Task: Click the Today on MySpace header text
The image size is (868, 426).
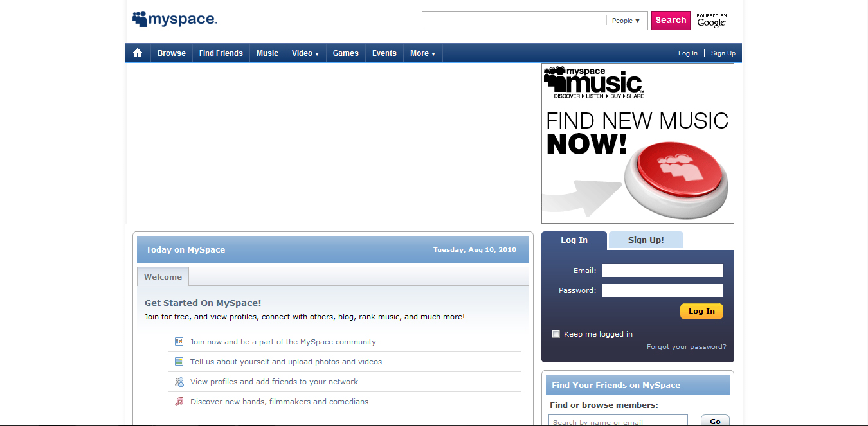Action: click(x=185, y=249)
